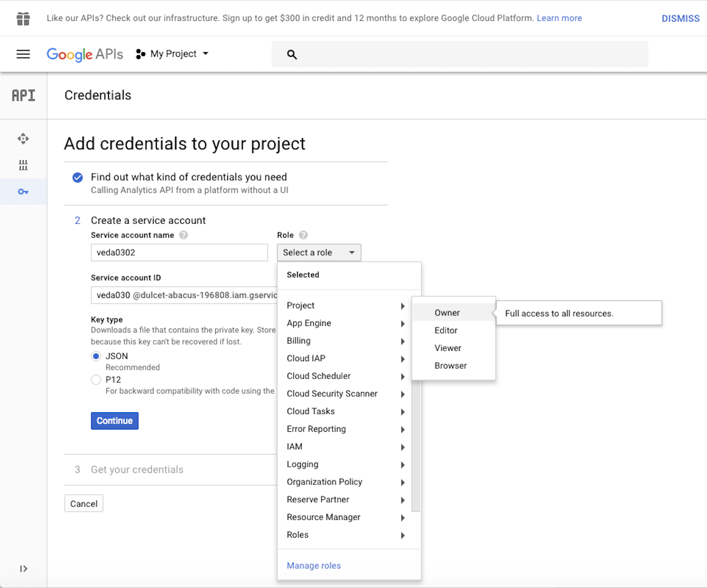Open the Learn more link
Screen dimensions: 707x588
(559, 18)
